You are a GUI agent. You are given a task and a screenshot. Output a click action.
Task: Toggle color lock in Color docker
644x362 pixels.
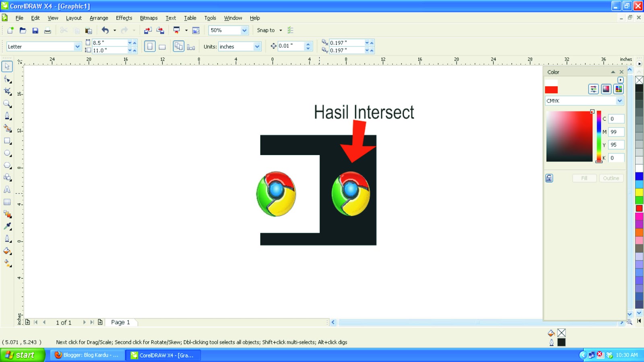tap(549, 178)
